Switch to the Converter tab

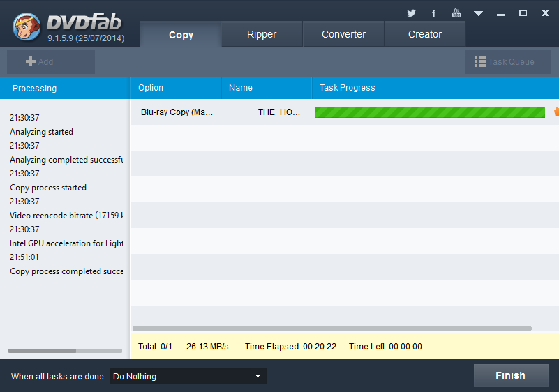[x=343, y=34]
